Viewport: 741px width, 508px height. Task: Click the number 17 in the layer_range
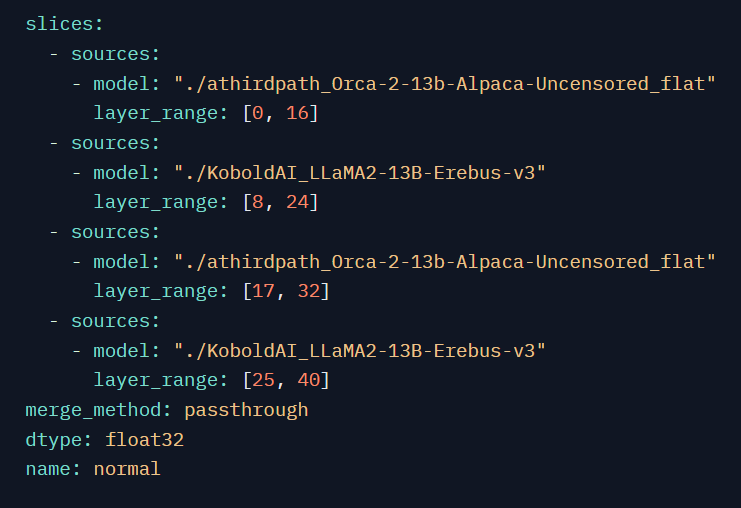[x=263, y=291]
